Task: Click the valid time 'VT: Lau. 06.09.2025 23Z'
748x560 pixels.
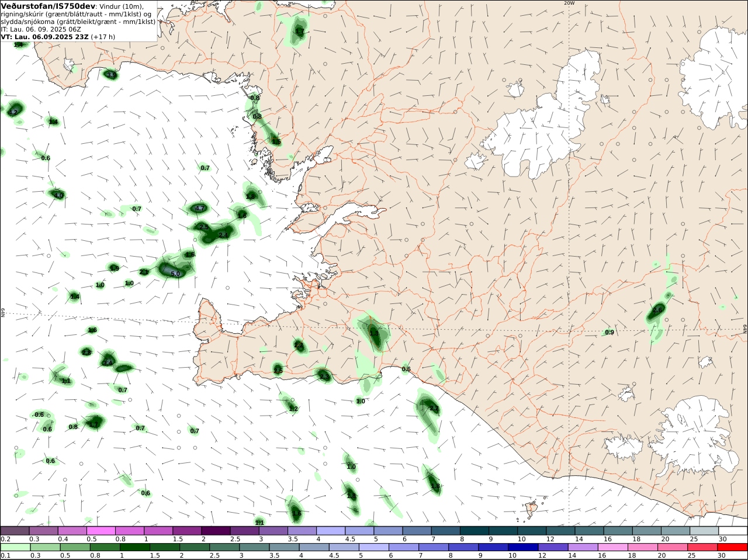Action: [x=44, y=36]
